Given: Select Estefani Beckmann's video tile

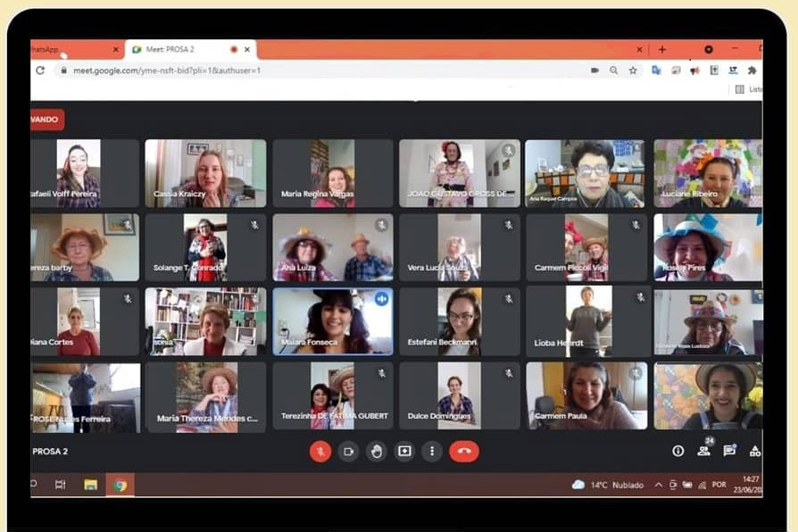Looking at the screenshot, I should (x=460, y=321).
